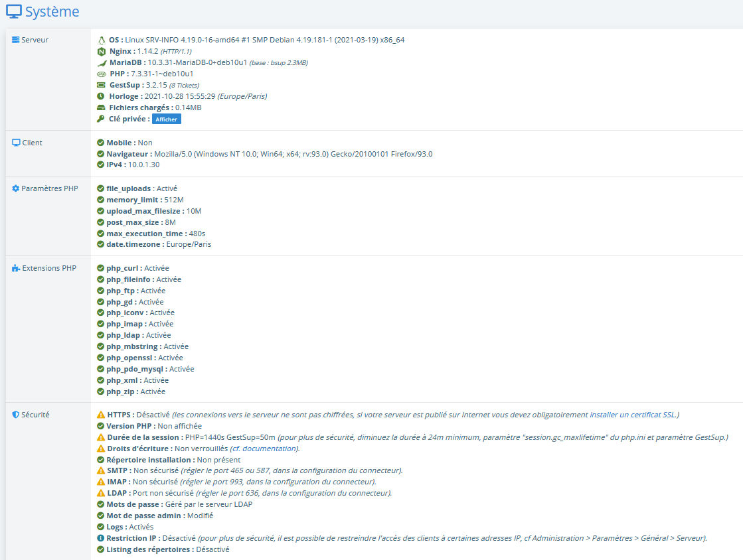Click the GestSup ticket icon
Viewport: 743px width, 560px height.
(x=101, y=85)
